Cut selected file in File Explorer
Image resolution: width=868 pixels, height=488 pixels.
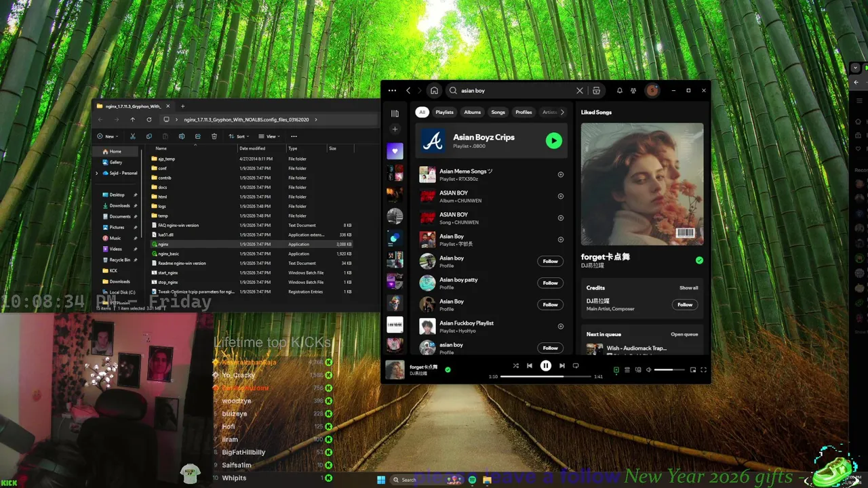133,136
